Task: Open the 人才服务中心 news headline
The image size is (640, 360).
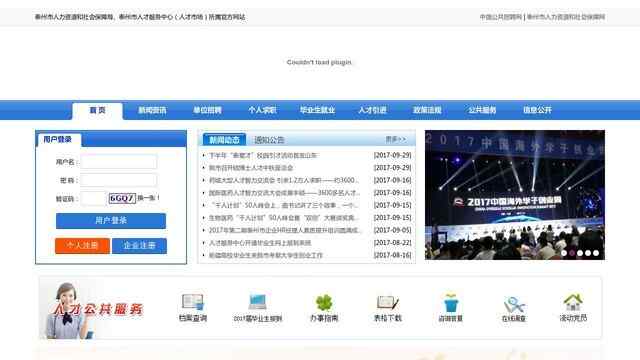Action: (x=260, y=243)
